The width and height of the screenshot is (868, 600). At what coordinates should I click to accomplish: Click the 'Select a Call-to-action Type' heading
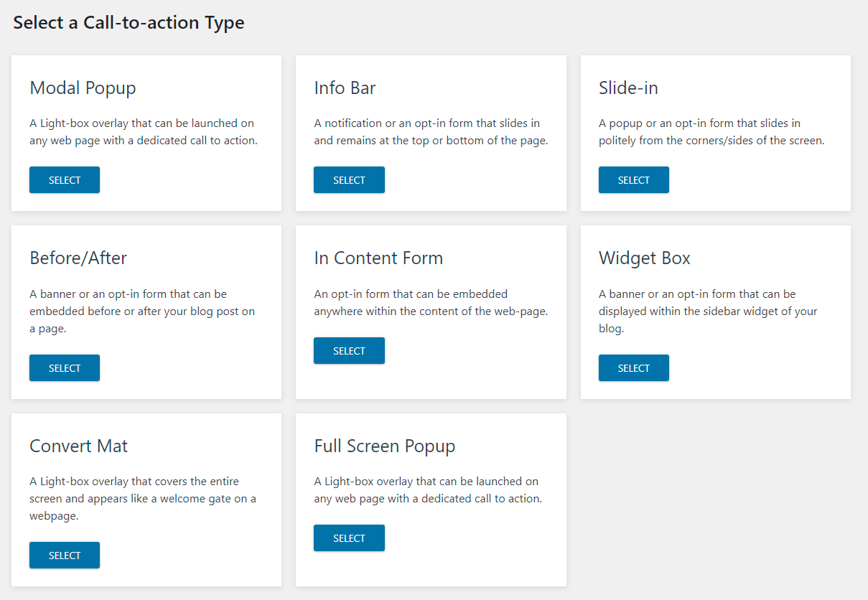(129, 23)
